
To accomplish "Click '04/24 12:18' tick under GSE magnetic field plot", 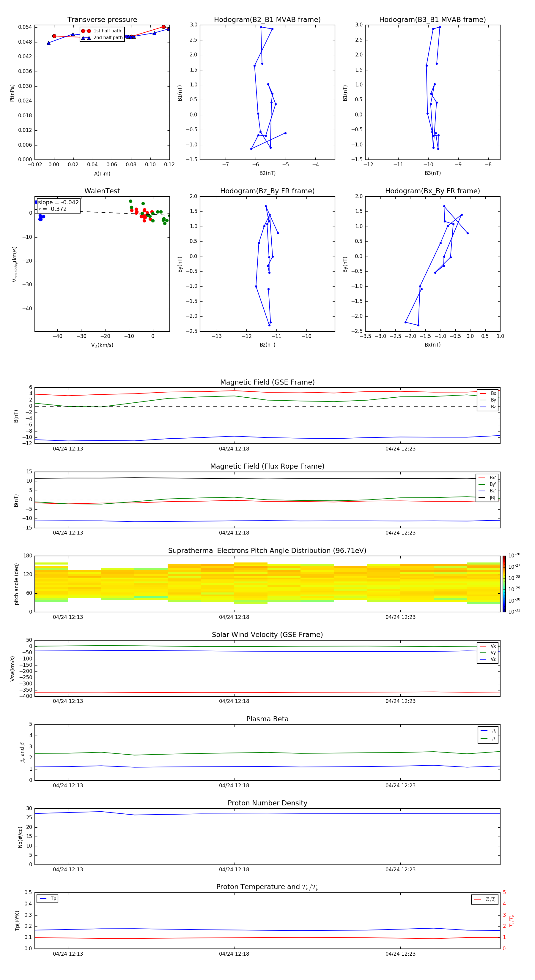I will coord(234,449).
